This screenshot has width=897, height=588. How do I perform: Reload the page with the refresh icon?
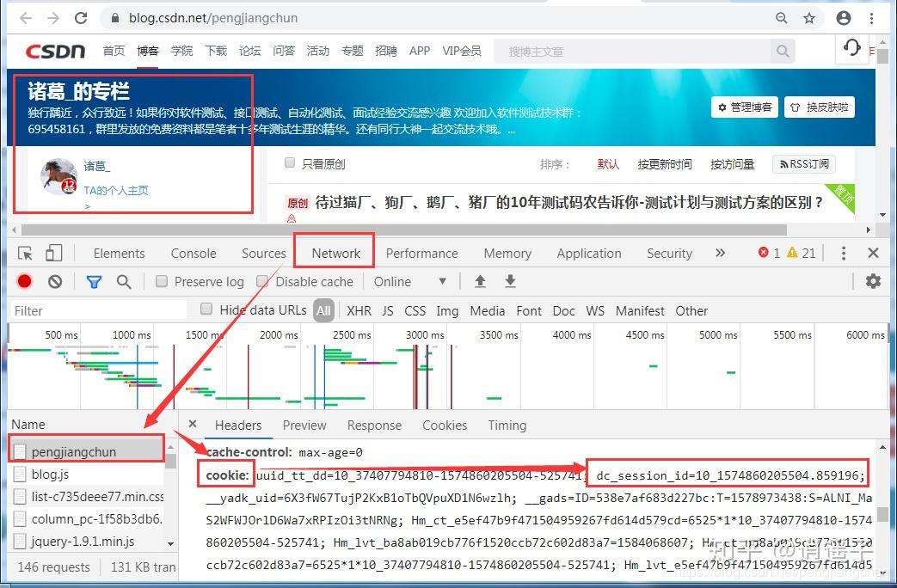click(x=81, y=18)
